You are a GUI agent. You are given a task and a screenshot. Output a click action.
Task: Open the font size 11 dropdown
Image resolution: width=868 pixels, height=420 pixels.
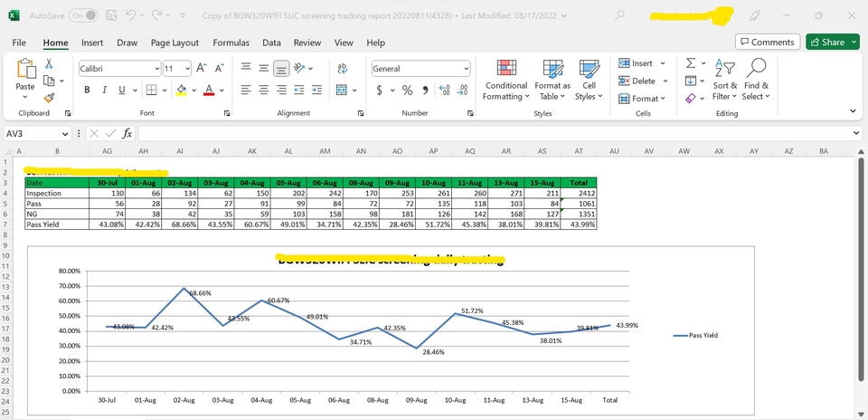pyautogui.click(x=188, y=69)
